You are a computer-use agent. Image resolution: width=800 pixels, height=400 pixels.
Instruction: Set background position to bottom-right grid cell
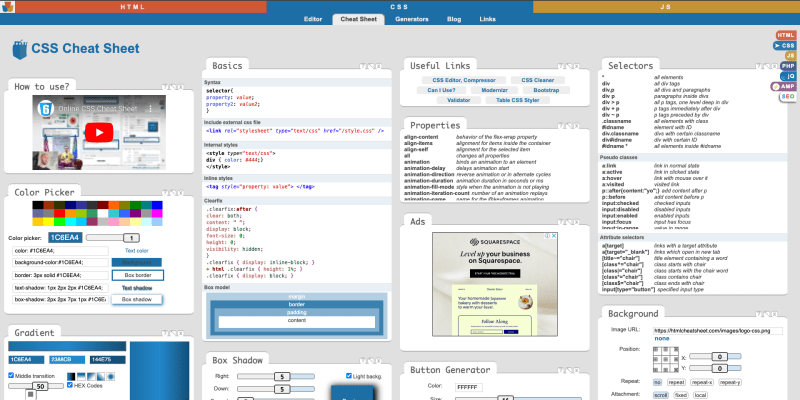pos(674,368)
